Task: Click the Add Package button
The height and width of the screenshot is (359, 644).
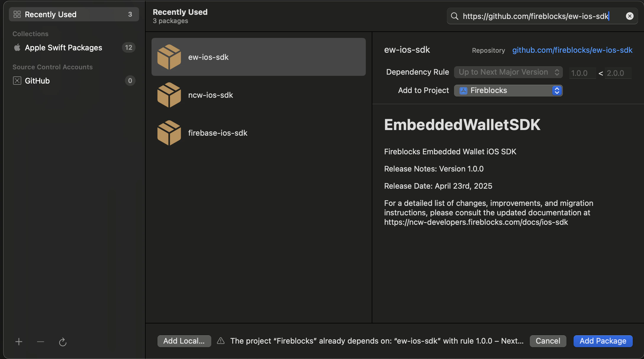Action: pos(603,341)
